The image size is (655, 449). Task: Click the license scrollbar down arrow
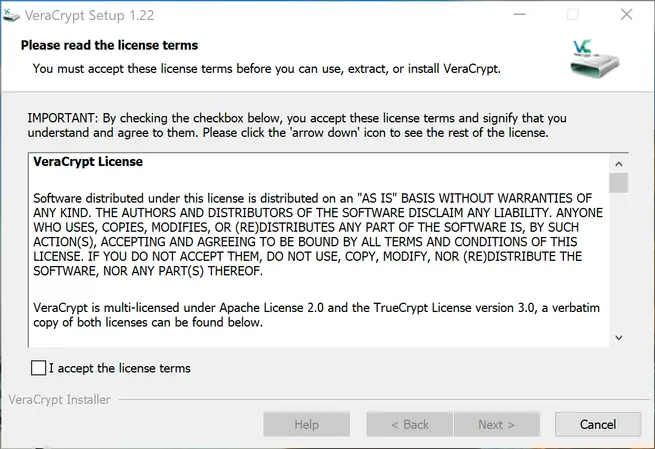(x=619, y=337)
